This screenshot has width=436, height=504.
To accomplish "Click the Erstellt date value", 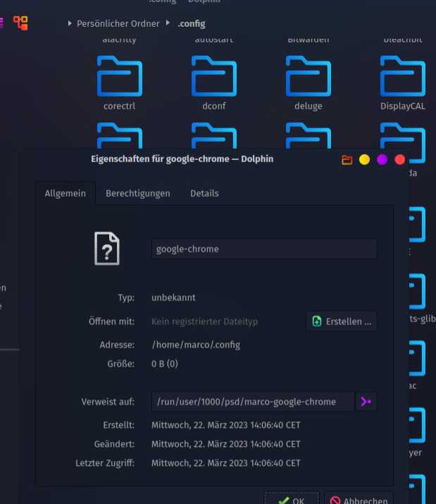I will pyautogui.click(x=226, y=425).
